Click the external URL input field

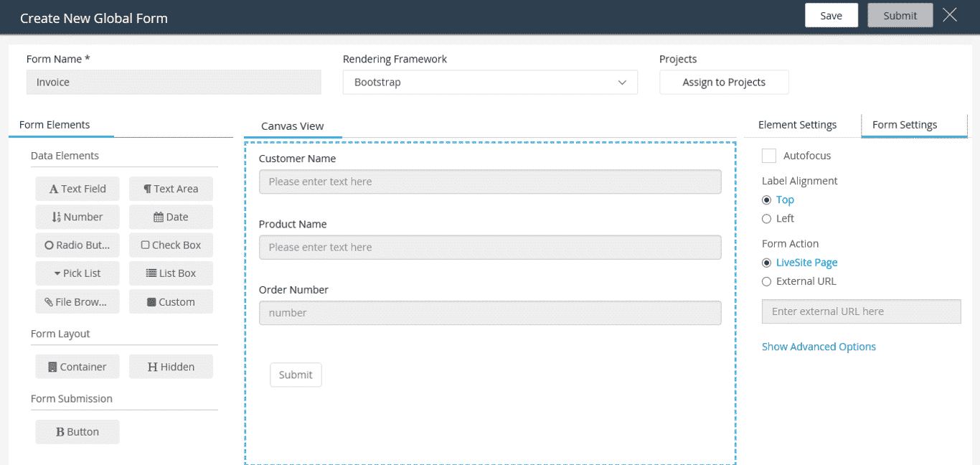pyautogui.click(x=861, y=311)
